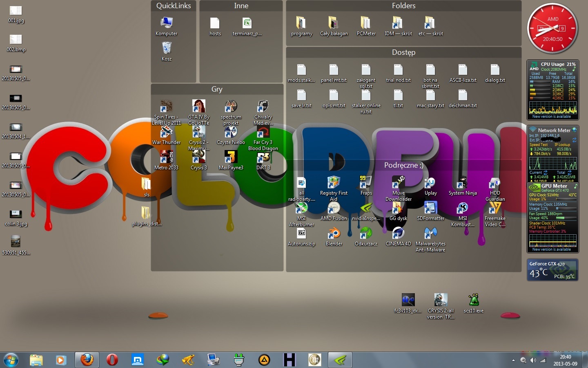Launch Far Cry 3 Blood Dragon
588x368 pixels.
(x=263, y=138)
